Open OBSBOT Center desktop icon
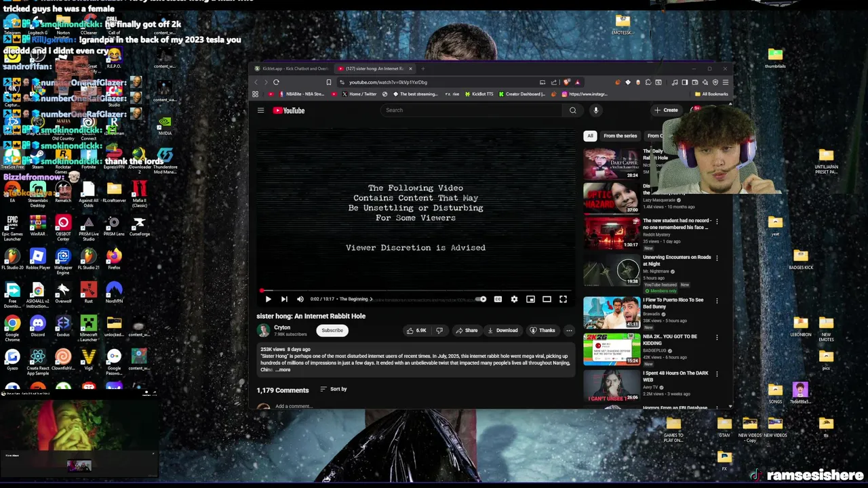 63,228
